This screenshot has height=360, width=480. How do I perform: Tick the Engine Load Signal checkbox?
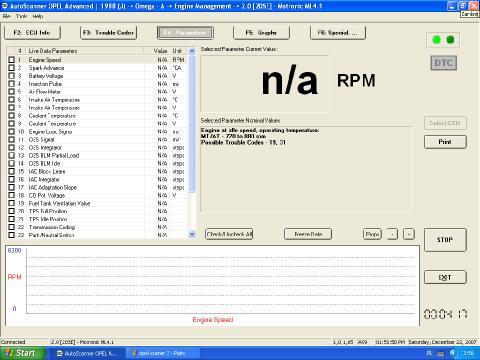click(11, 132)
